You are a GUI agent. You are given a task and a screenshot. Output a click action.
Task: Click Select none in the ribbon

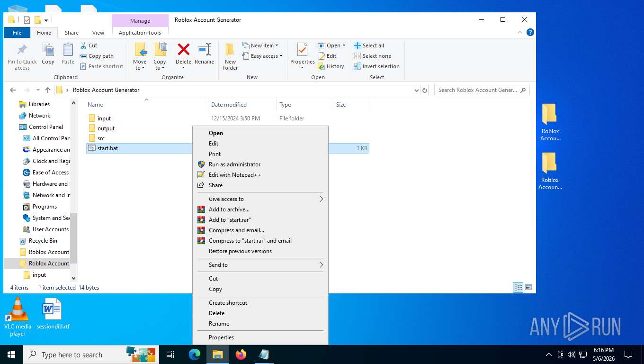tap(373, 56)
